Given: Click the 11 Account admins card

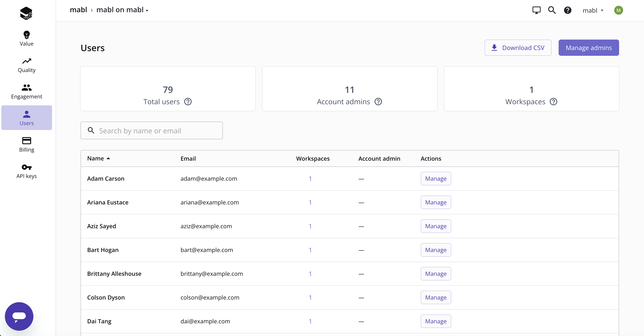Looking at the screenshot, I should click(350, 89).
